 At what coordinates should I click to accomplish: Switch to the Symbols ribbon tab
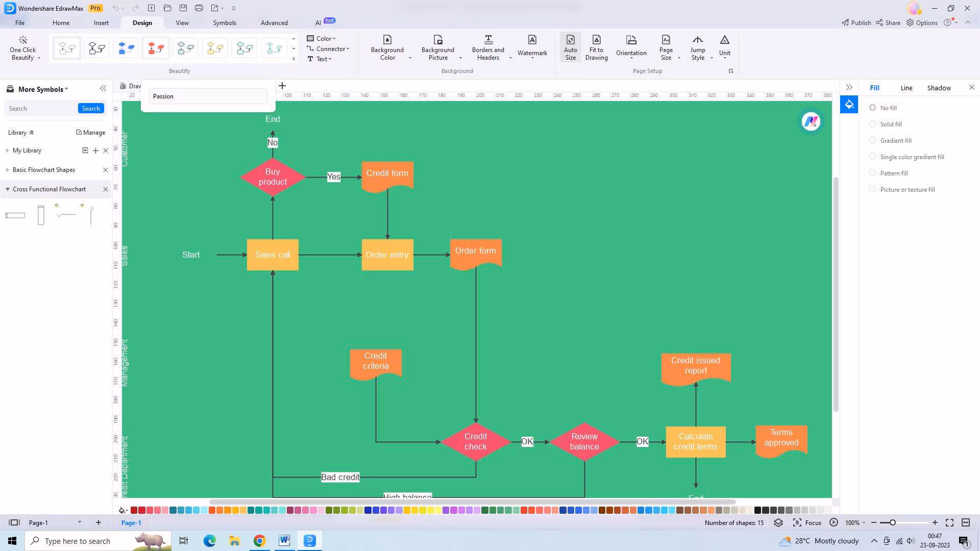(x=225, y=23)
